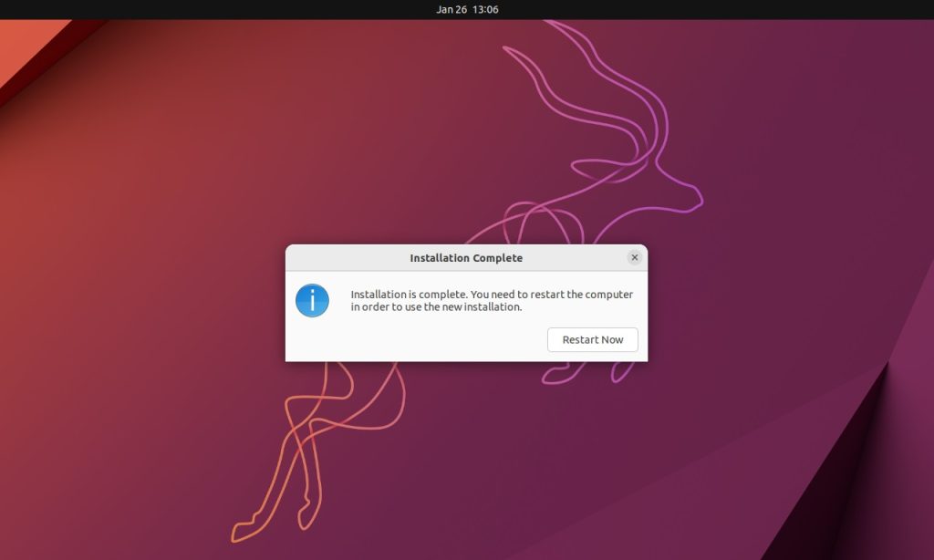The height and width of the screenshot is (560, 934).
Task: Click the installation complete message text
Action: coord(493,301)
